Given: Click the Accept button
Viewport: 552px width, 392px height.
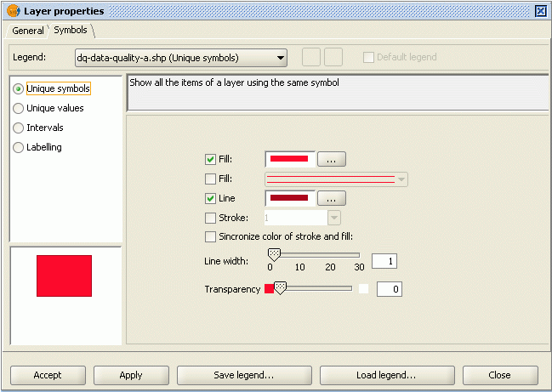Looking at the screenshot, I should (x=48, y=376).
